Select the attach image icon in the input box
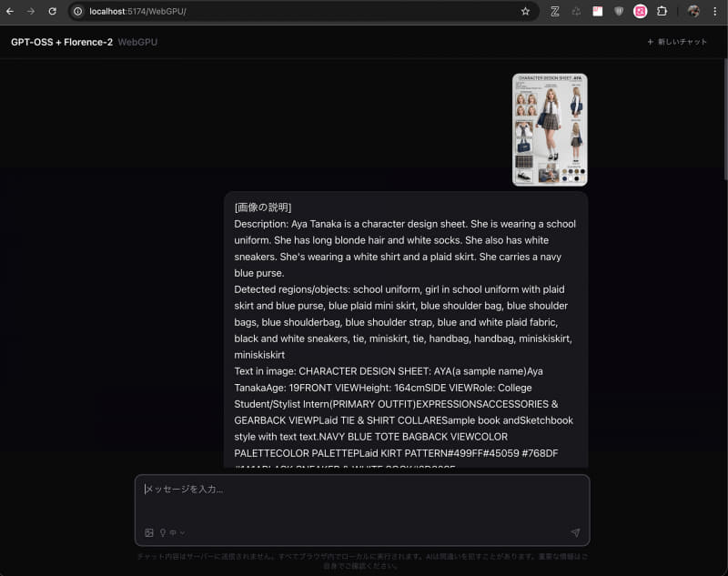This screenshot has height=576, width=728. [148, 531]
